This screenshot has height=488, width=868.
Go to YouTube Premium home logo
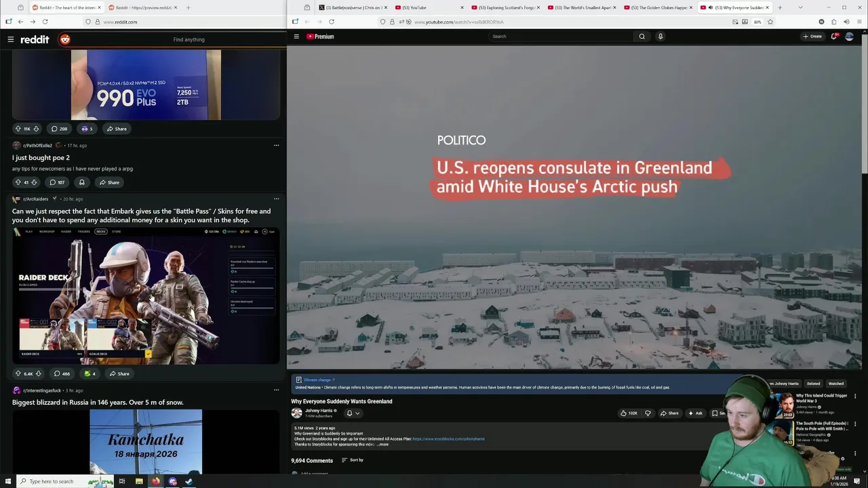click(x=320, y=37)
